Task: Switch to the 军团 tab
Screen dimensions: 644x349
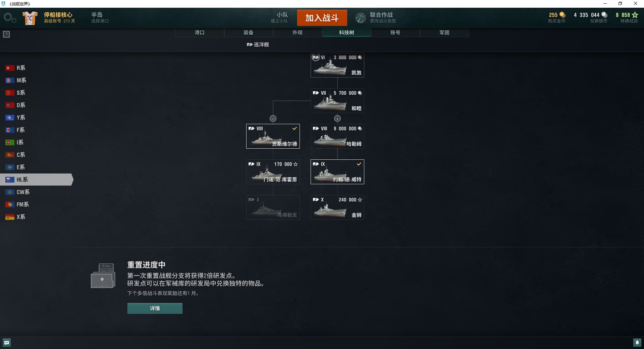Action: point(444,33)
